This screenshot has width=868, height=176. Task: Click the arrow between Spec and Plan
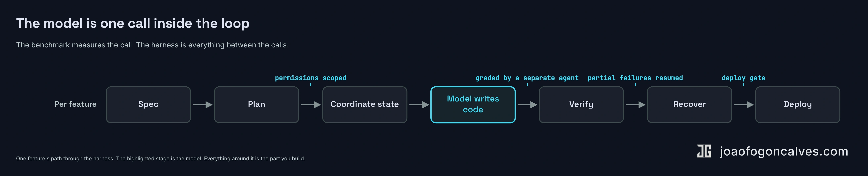pos(203,105)
